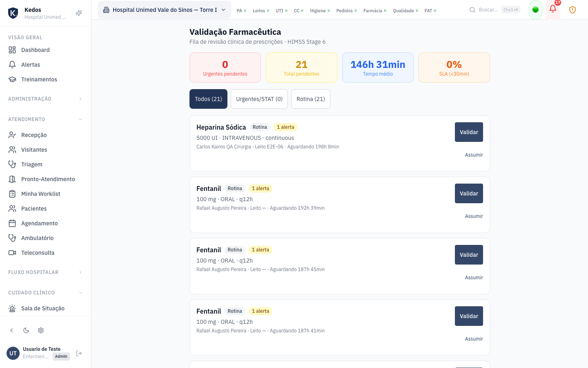Image resolution: width=588 pixels, height=368 pixels.
Task: Click the orange shield alert icon
Action: pos(572,10)
